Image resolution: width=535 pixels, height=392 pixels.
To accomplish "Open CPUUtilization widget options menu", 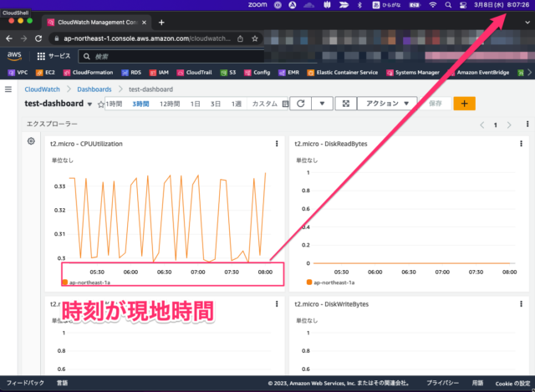I will [x=277, y=144].
